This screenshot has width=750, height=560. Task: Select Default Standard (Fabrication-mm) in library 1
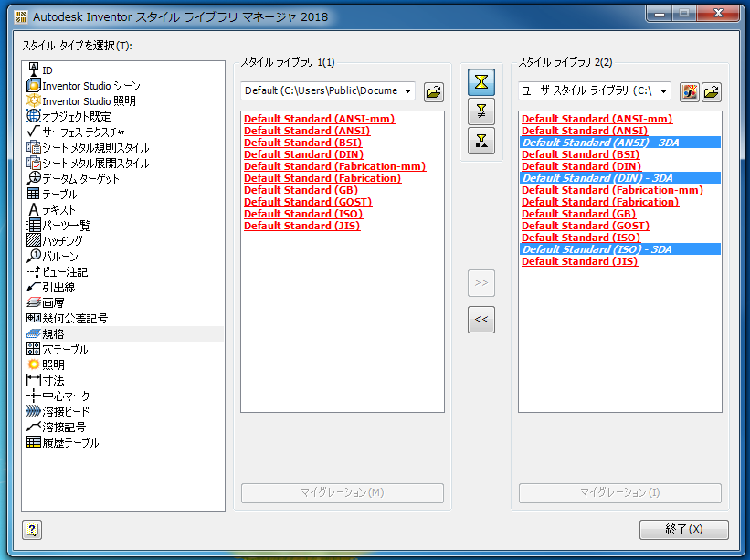[335, 166]
